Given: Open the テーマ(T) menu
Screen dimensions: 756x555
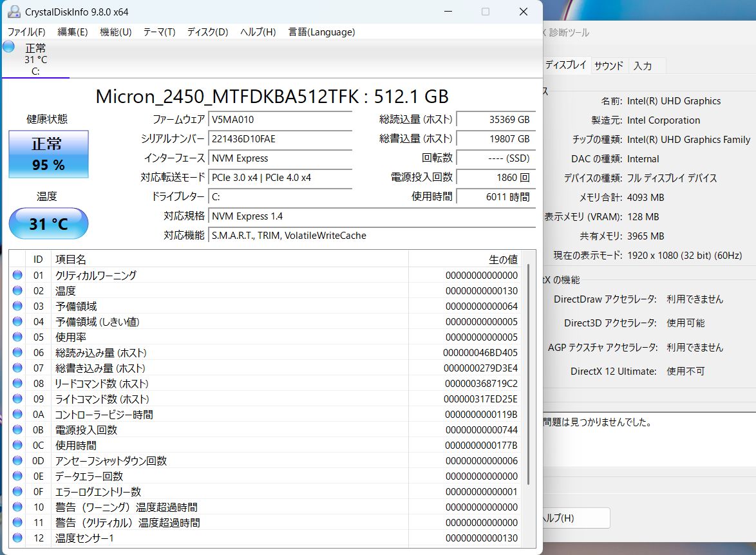Looking at the screenshot, I should click(x=159, y=32).
